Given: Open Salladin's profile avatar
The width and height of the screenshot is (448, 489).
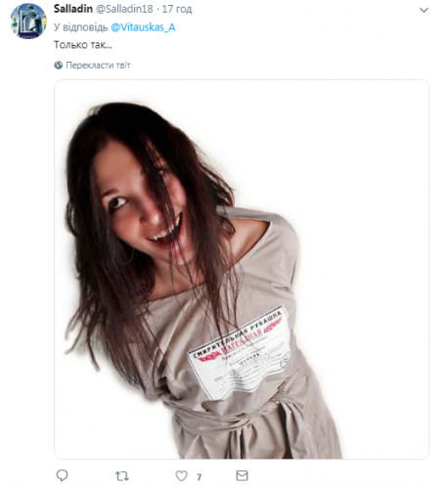Looking at the screenshot, I should tap(28, 22).
